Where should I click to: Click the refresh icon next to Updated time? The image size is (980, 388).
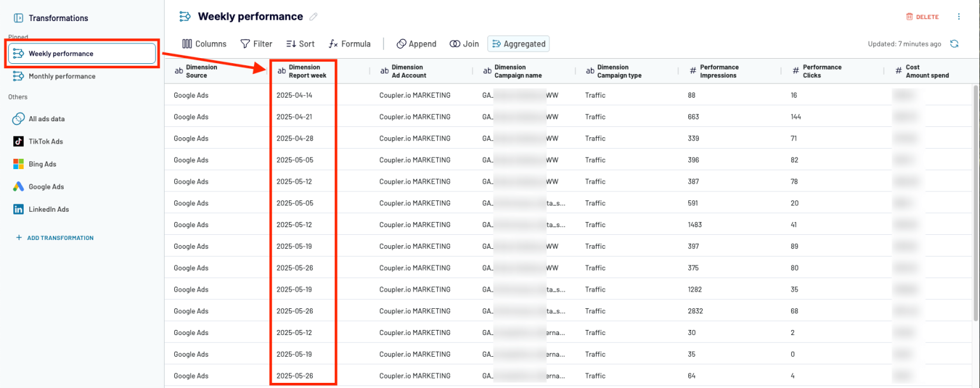click(954, 44)
